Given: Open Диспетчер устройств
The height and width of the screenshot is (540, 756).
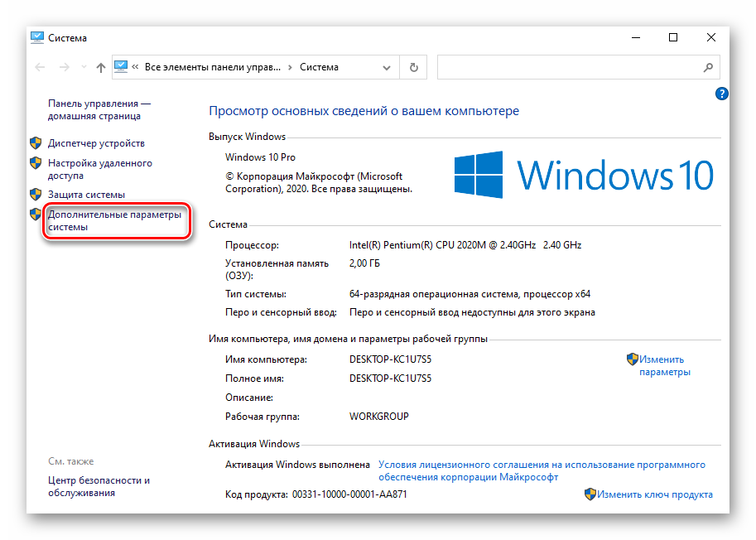Looking at the screenshot, I should 96,143.
